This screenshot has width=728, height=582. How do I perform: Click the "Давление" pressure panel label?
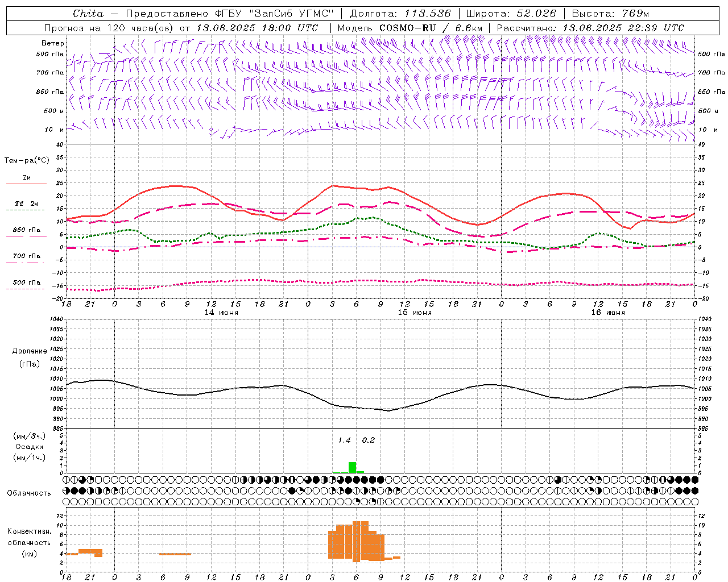30,351
